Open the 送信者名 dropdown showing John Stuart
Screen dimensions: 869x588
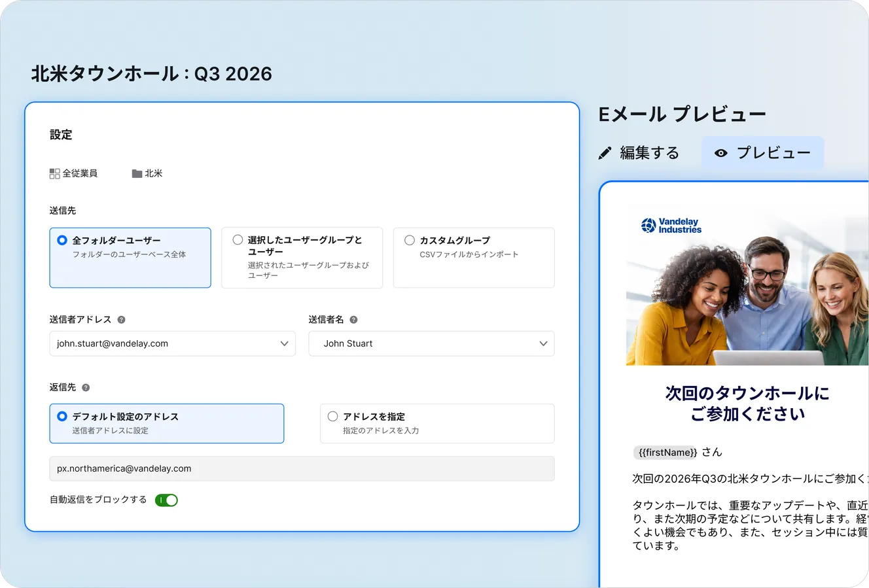point(432,344)
